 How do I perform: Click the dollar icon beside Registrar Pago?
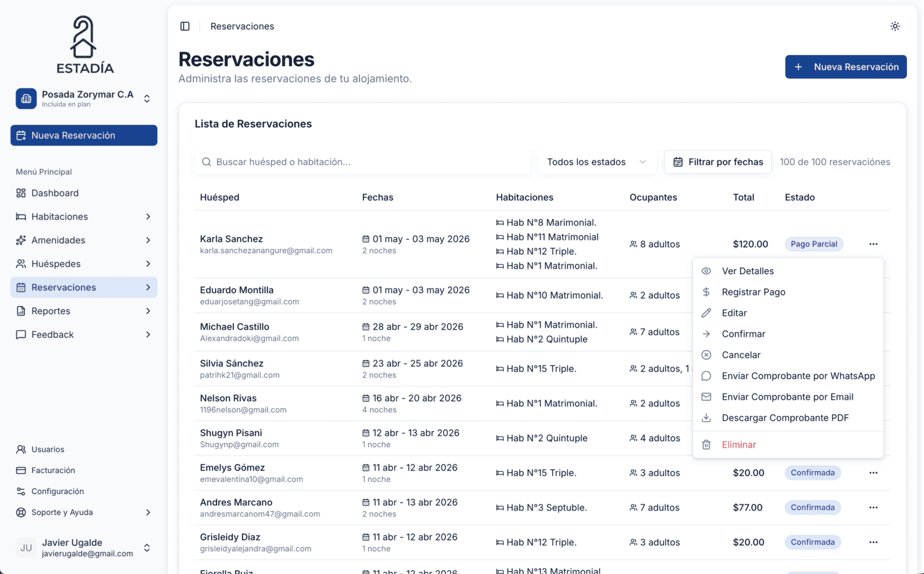(x=706, y=292)
